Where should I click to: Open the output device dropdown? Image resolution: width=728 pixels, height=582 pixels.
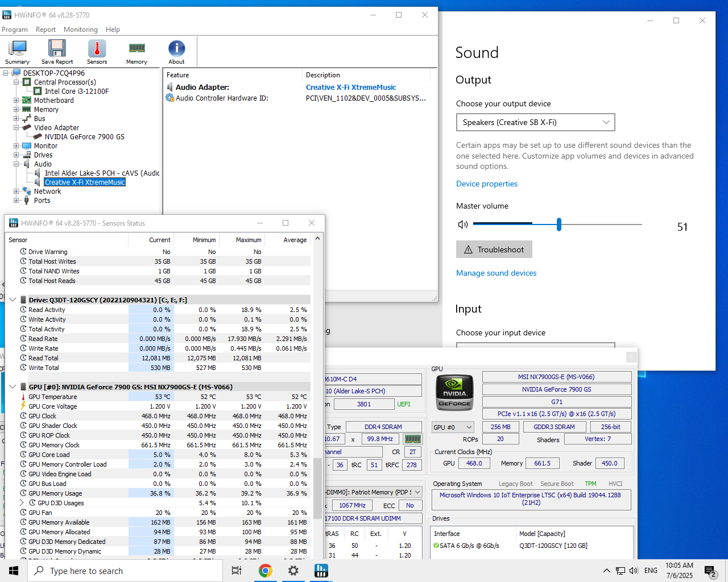(535, 122)
